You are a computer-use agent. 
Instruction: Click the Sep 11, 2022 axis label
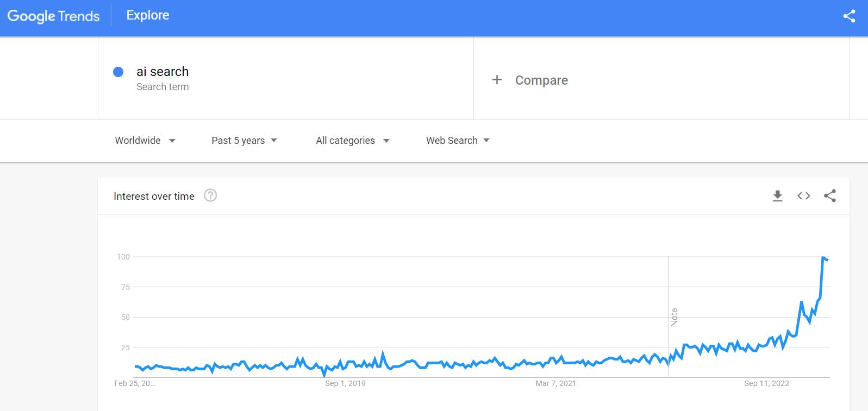coord(766,383)
